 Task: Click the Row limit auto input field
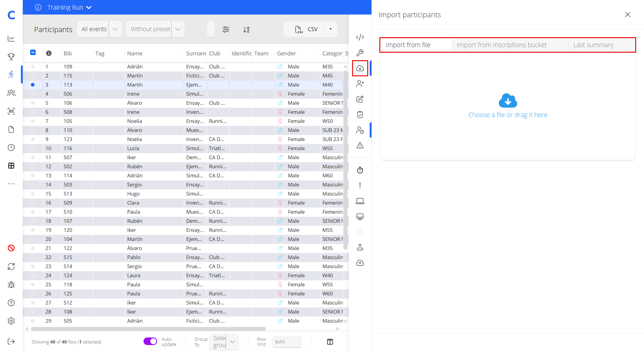coord(287,341)
